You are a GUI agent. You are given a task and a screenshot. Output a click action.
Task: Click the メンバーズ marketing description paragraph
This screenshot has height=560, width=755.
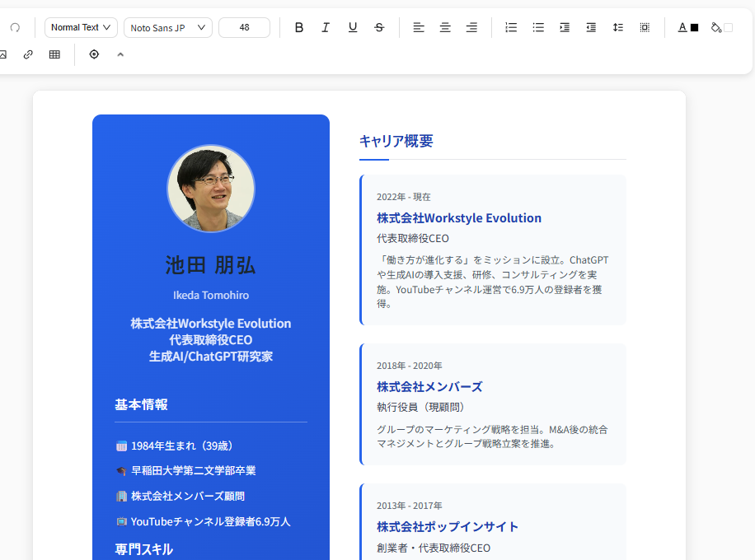tap(492, 436)
